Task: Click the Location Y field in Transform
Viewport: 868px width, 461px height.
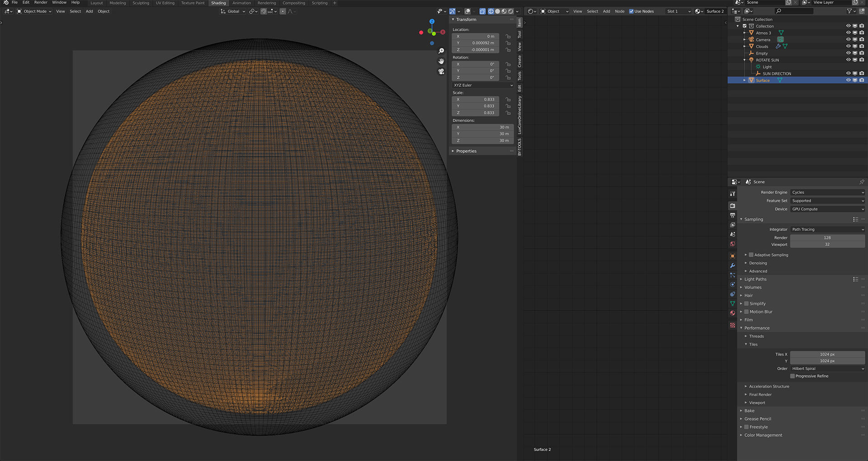Action: 476,43
